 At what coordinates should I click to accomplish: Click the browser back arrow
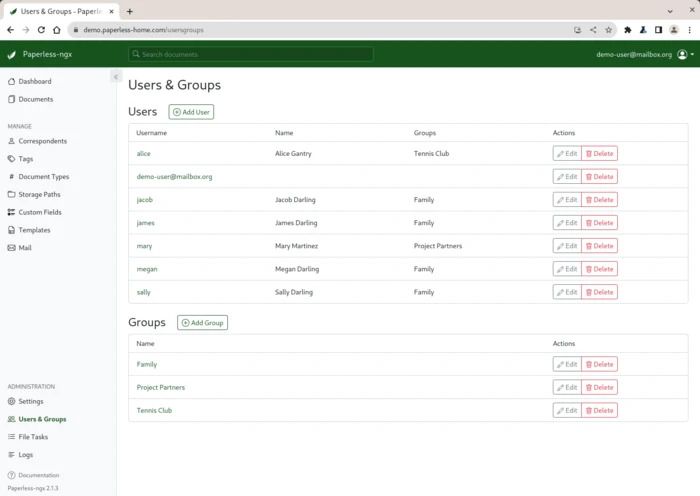pos(11,30)
